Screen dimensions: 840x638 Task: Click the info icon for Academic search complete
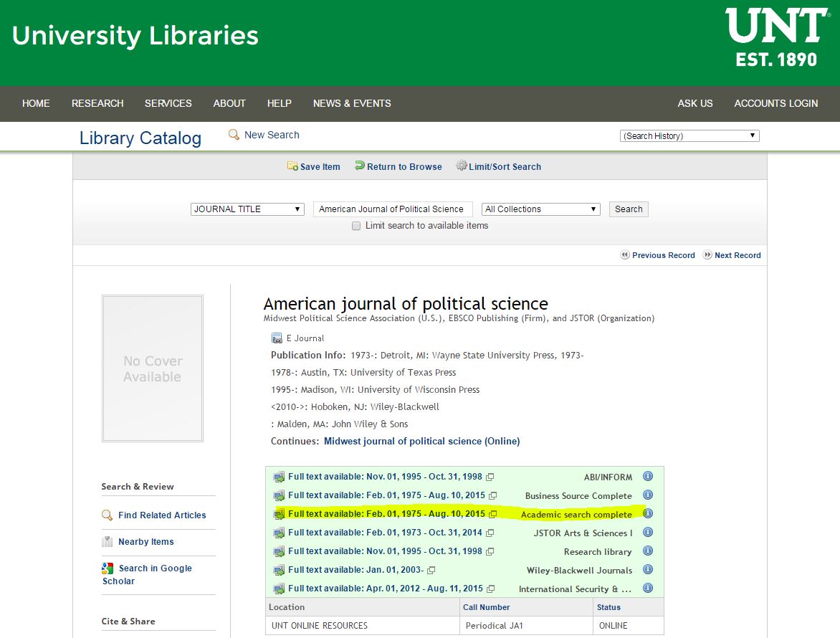[x=648, y=513]
